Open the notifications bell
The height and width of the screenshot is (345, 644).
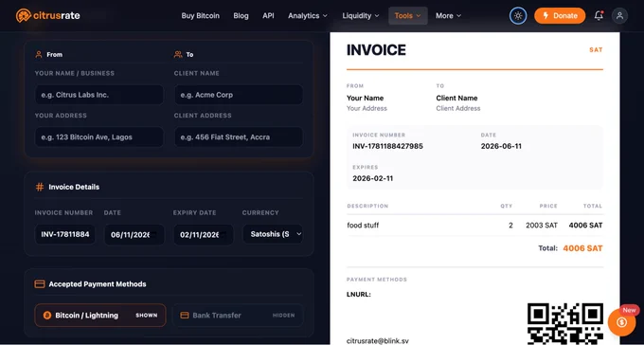point(599,15)
